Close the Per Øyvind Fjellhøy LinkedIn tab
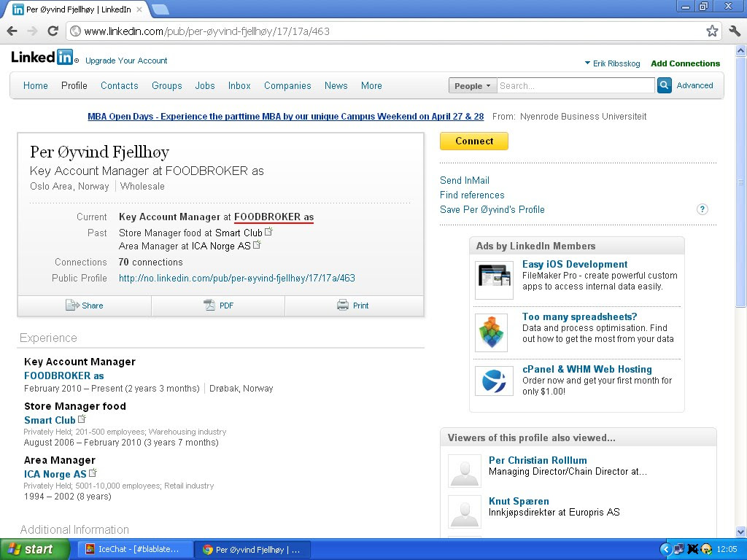The width and height of the screenshot is (747, 560). click(139, 9)
